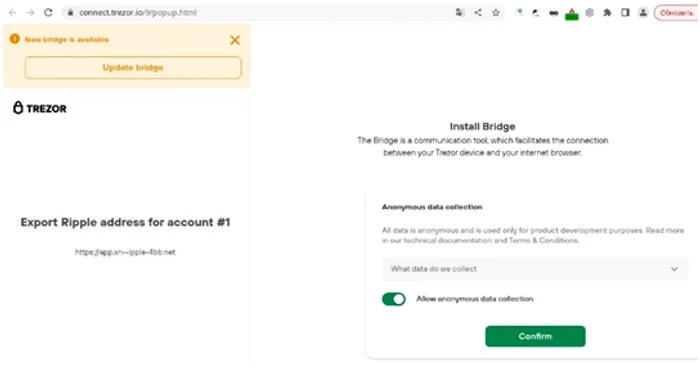Click the chevron arrow in data collection dropdown
This screenshot has width=700, height=368.
coord(674,269)
